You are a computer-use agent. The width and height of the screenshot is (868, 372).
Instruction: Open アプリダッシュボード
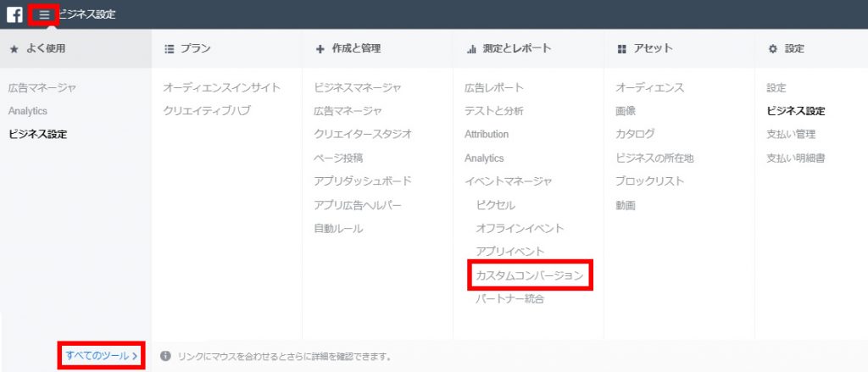(363, 181)
